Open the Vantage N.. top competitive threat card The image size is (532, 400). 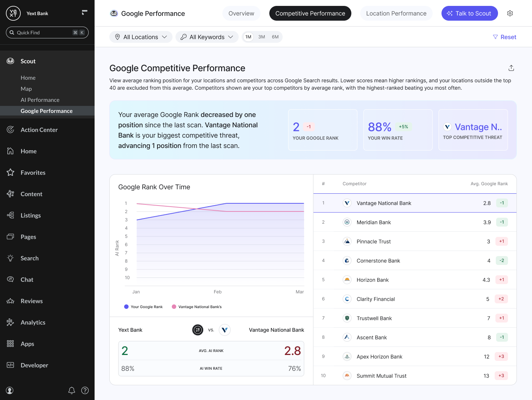(473, 130)
